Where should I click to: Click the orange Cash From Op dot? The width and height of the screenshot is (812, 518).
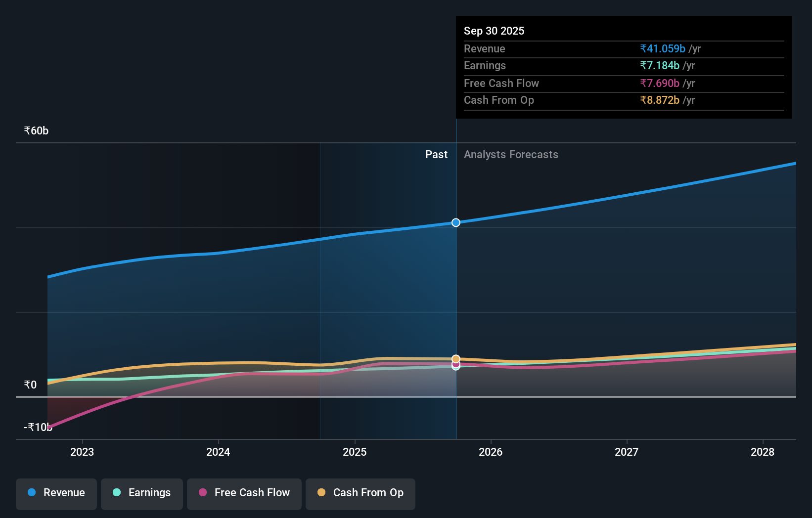[321, 492]
